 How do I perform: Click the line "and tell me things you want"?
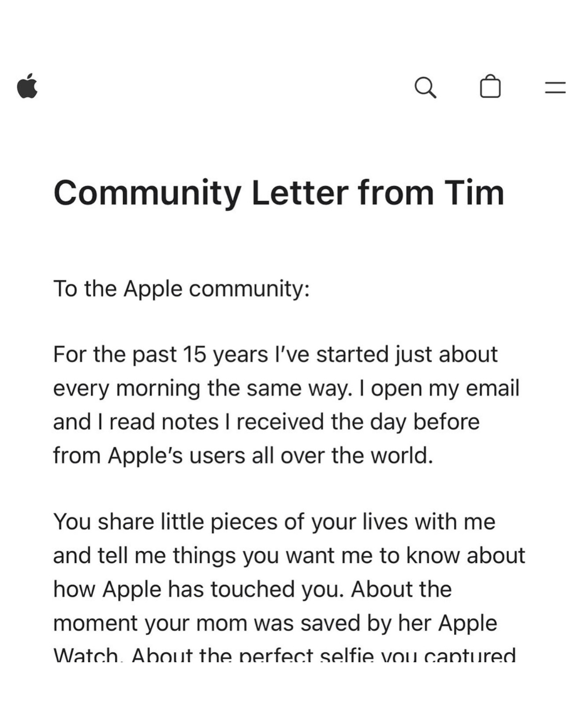point(289,555)
